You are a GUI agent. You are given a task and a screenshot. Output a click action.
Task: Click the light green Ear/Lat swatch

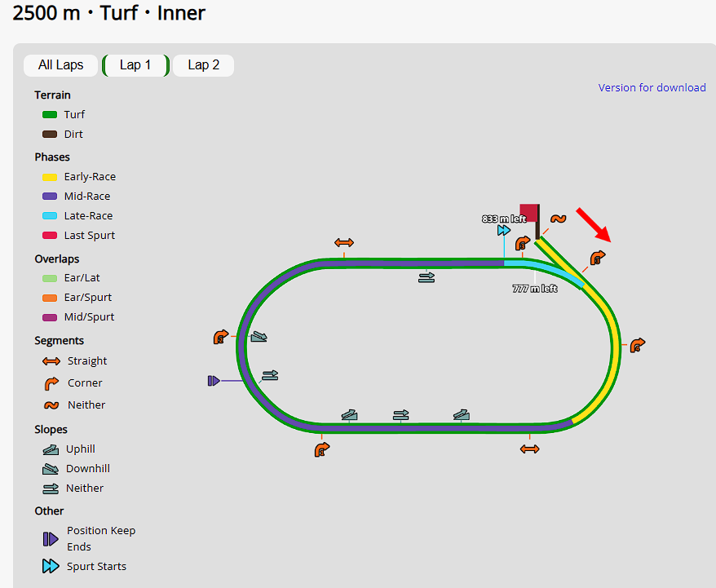50,278
